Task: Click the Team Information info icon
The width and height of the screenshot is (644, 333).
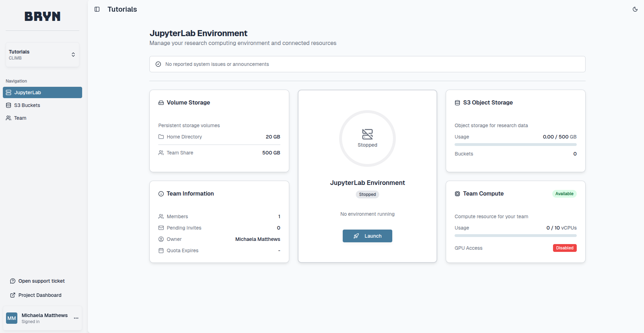Action: [x=161, y=194]
